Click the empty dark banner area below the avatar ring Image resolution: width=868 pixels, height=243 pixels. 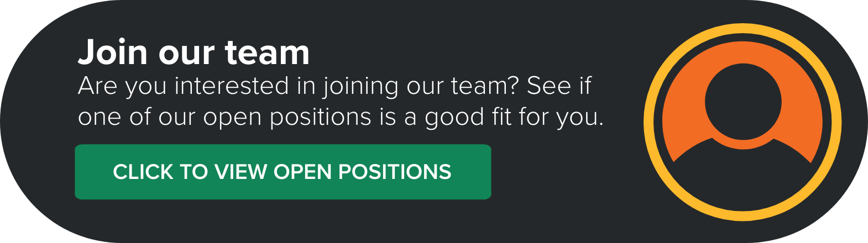(x=742, y=233)
